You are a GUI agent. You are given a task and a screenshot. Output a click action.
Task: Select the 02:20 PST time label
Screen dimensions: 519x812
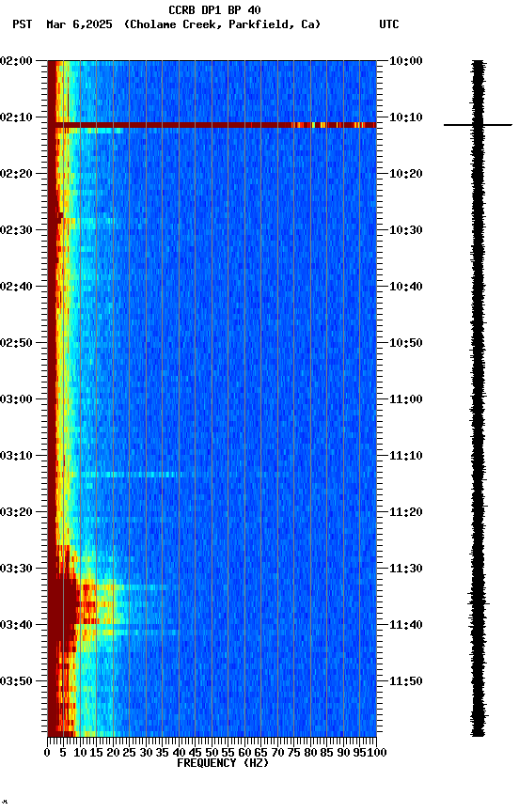click(x=16, y=174)
